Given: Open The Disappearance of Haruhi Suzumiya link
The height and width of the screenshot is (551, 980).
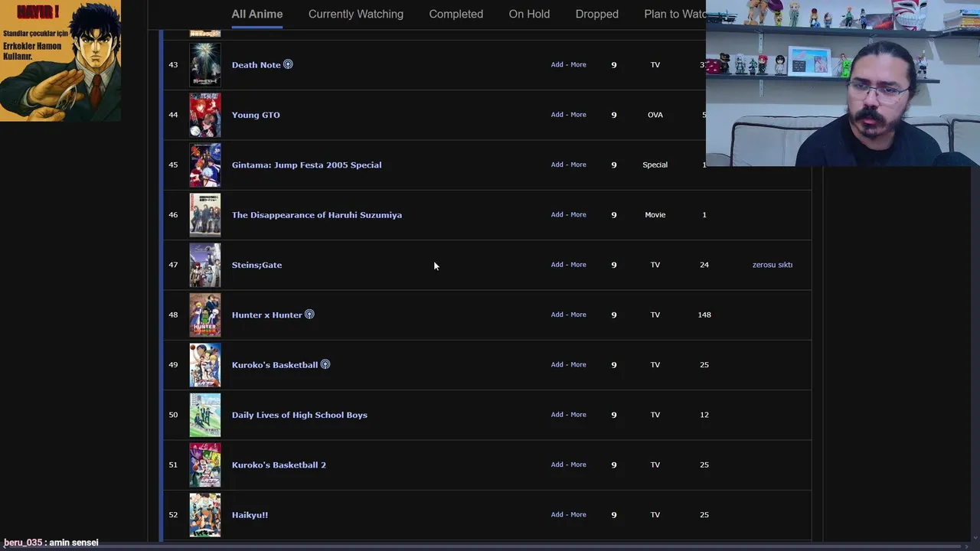Looking at the screenshot, I should point(317,215).
